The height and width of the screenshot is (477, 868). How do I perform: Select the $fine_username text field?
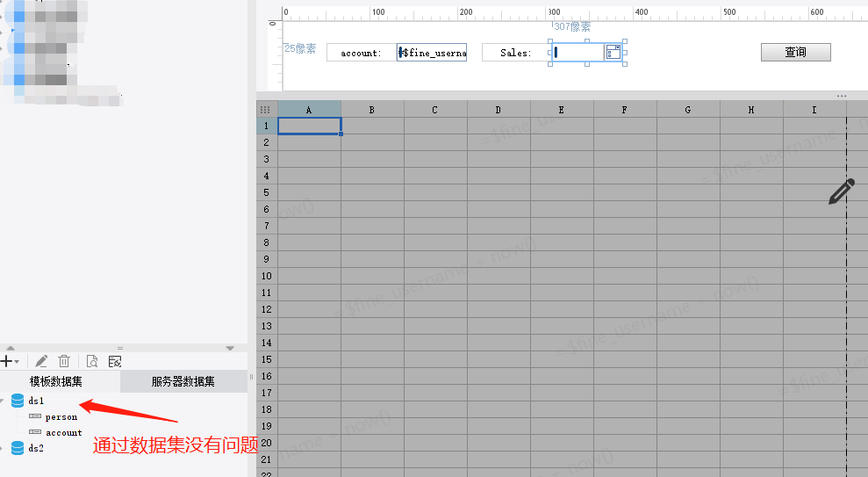click(x=432, y=53)
